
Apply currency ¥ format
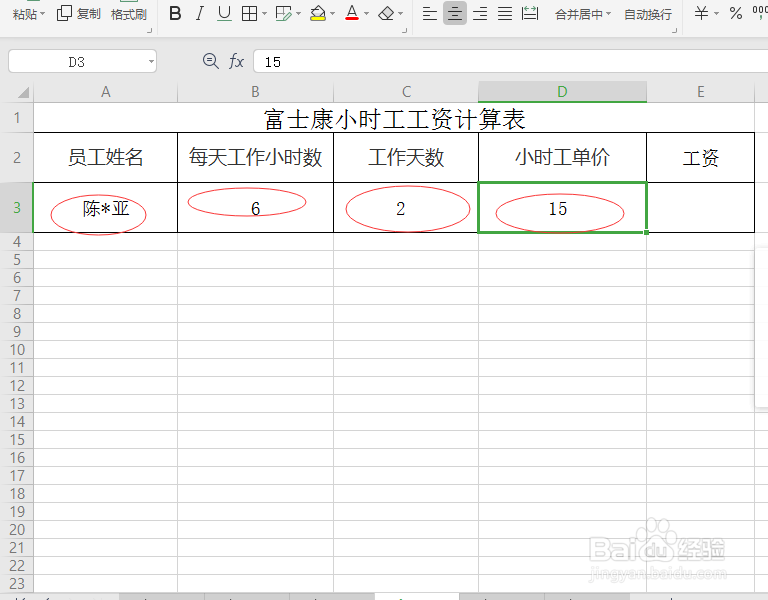point(701,13)
